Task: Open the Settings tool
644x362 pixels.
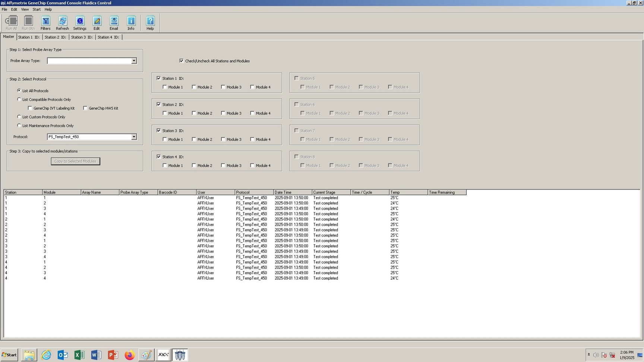Action: pyautogui.click(x=80, y=23)
